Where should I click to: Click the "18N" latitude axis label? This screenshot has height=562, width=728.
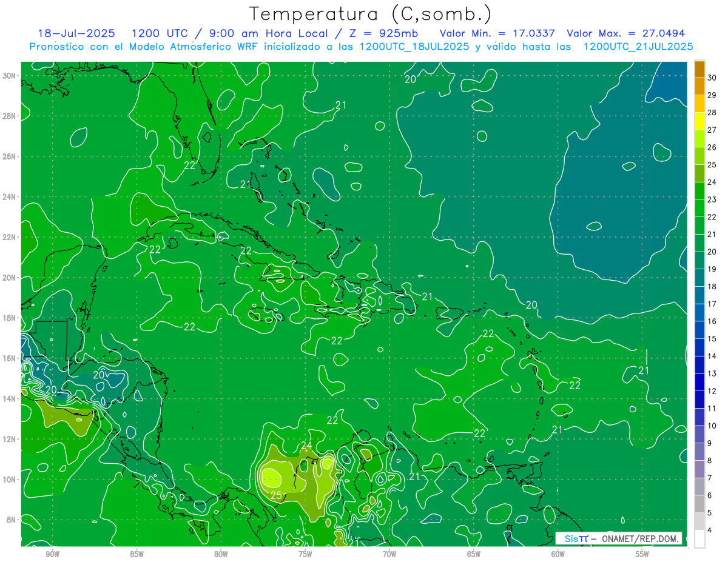click(9, 318)
